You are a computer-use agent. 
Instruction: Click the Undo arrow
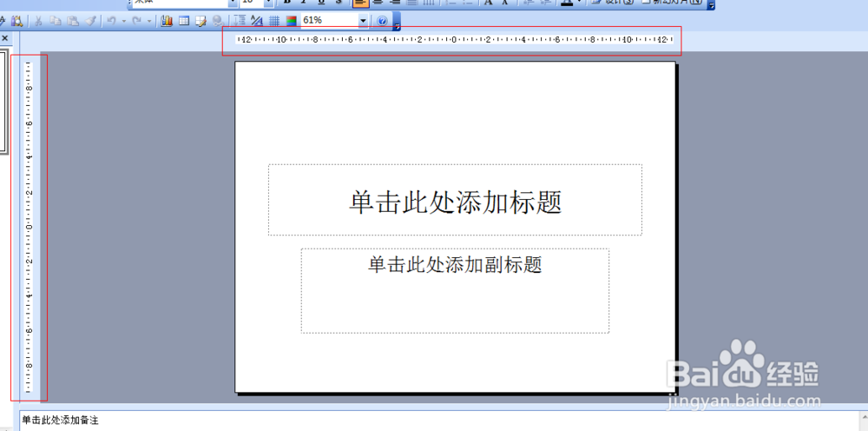click(x=111, y=21)
